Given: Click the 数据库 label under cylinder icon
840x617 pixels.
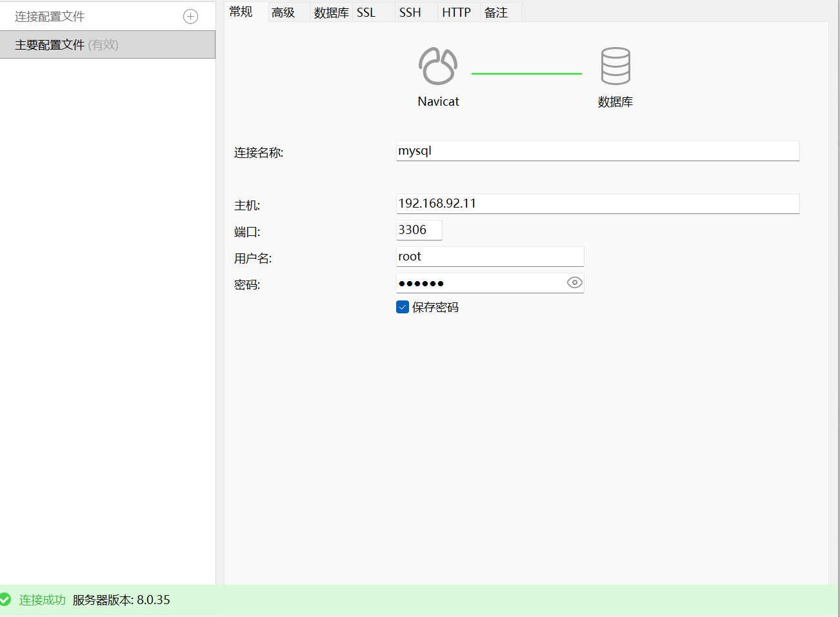Looking at the screenshot, I should point(615,102).
